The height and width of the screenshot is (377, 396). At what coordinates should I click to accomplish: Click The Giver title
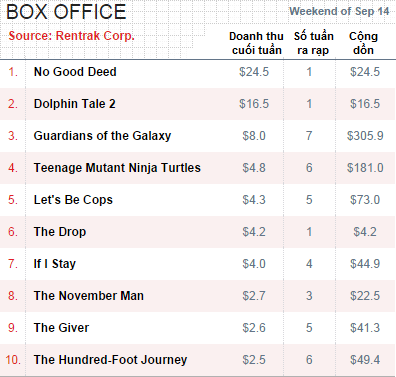coord(61,328)
